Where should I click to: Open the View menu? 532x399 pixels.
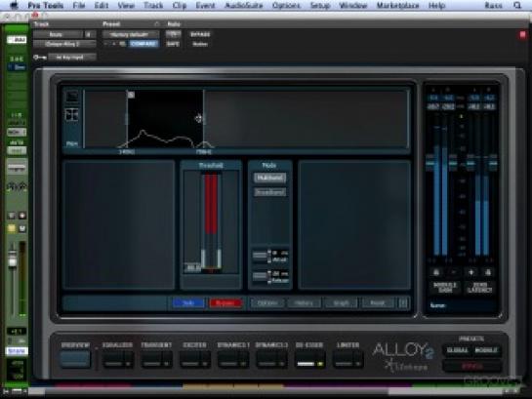coord(126,6)
